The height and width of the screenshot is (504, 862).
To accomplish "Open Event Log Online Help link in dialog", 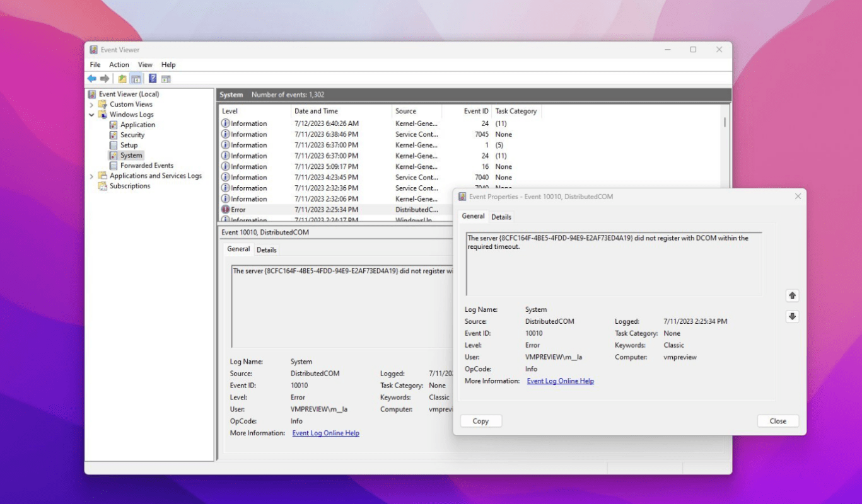I will [560, 381].
